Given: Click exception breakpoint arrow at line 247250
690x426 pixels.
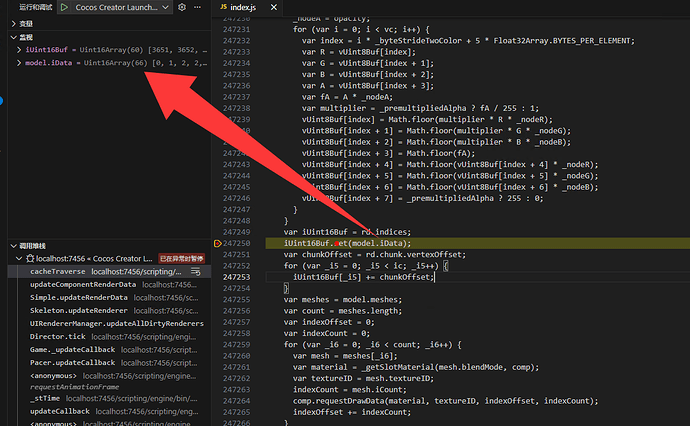Looking at the screenshot, I should click(217, 243).
